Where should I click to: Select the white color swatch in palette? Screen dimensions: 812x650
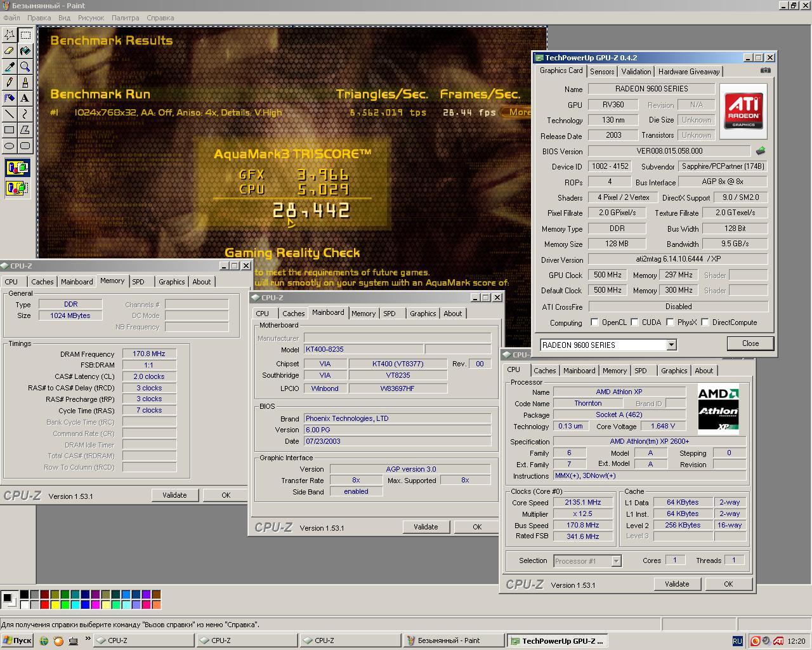click(x=24, y=604)
